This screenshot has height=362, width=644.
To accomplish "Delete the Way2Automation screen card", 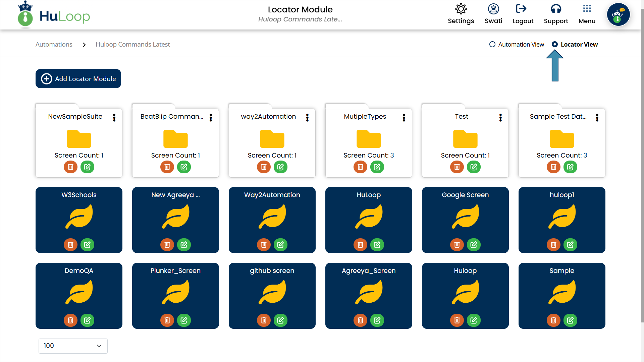I will coord(264,245).
